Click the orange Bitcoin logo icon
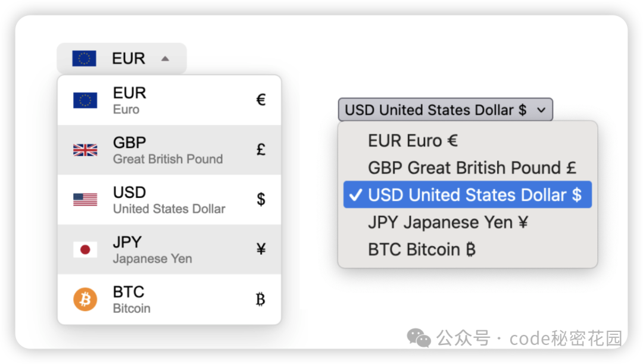 coord(85,299)
